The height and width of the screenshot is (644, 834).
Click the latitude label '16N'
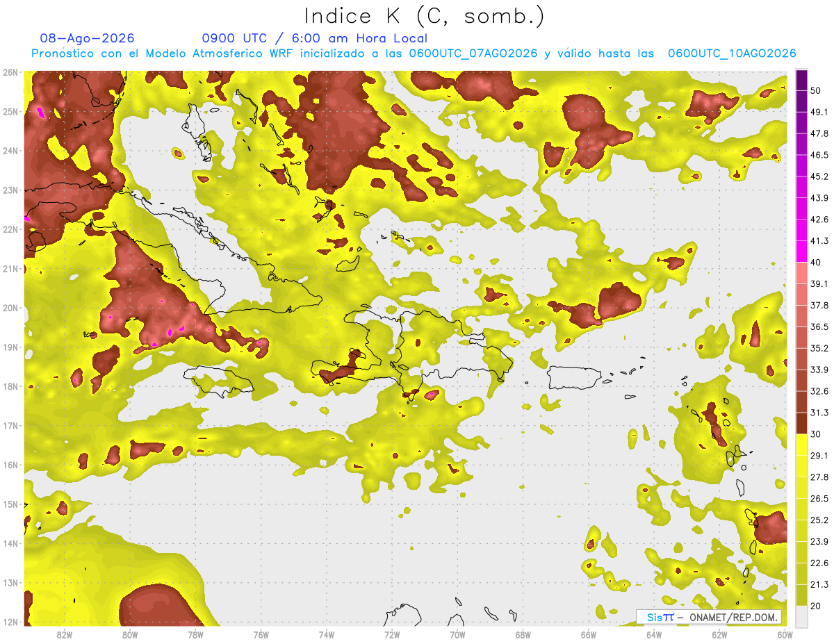pyautogui.click(x=10, y=465)
